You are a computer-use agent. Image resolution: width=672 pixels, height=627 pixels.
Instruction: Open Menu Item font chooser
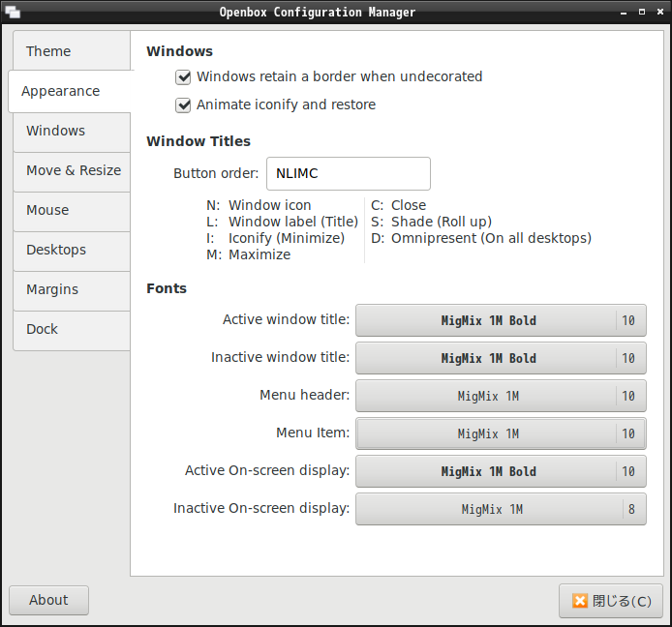tap(501, 433)
